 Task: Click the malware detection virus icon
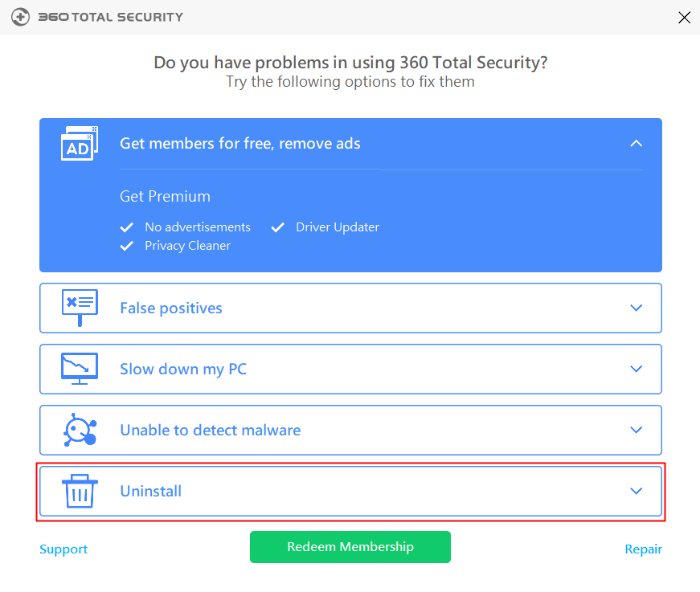tap(80, 430)
